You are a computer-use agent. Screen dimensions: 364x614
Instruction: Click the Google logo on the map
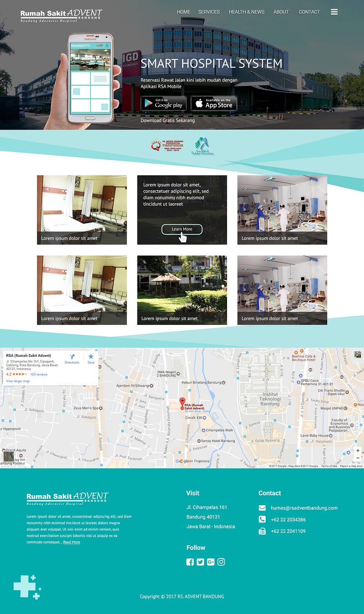pyautogui.click(x=182, y=461)
